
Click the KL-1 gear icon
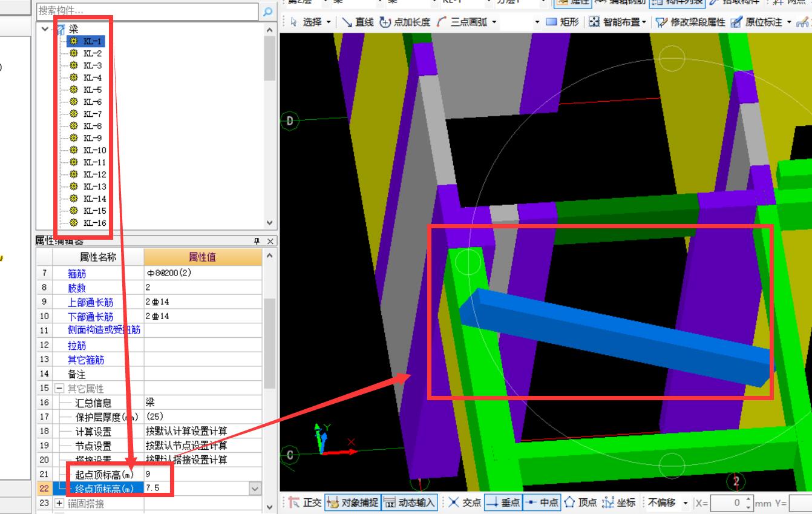tap(74, 41)
